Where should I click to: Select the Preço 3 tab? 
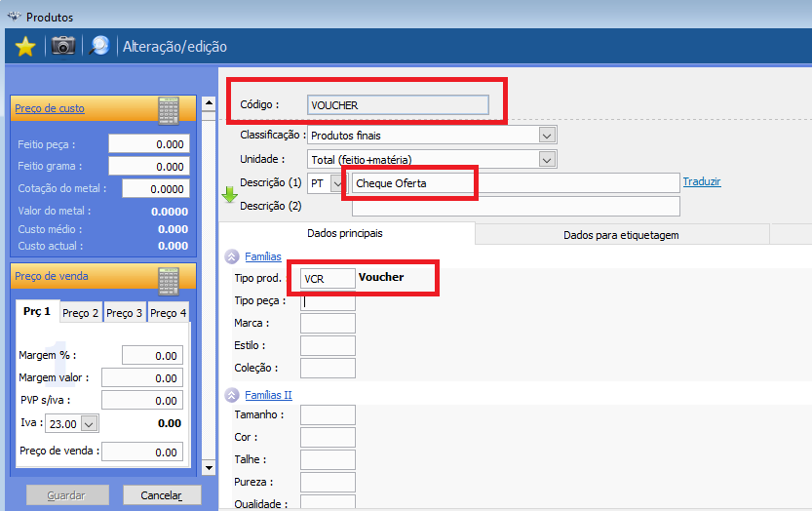coord(124,313)
